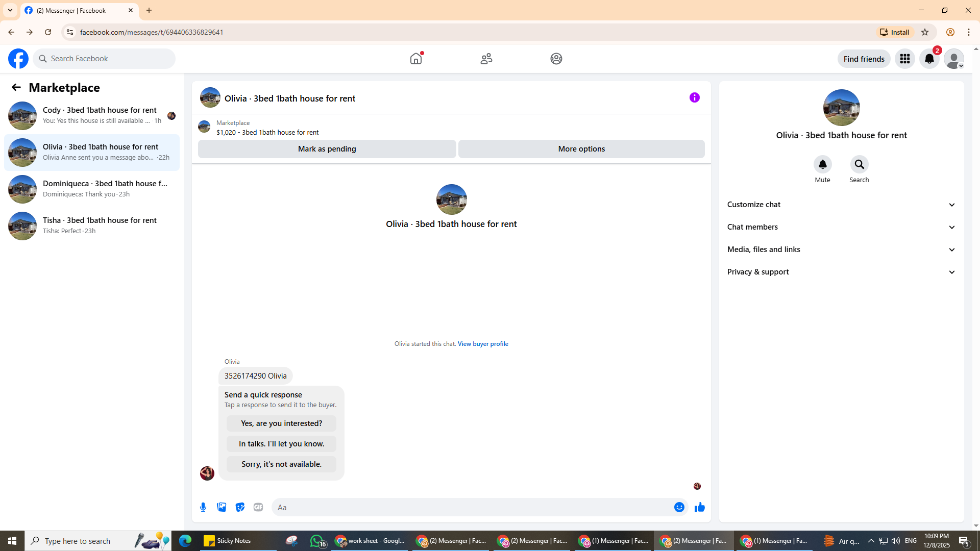The height and width of the screenshot is (551, 980).
Task: Open the emoji picker in message box
Action: (x=679, y=507)
